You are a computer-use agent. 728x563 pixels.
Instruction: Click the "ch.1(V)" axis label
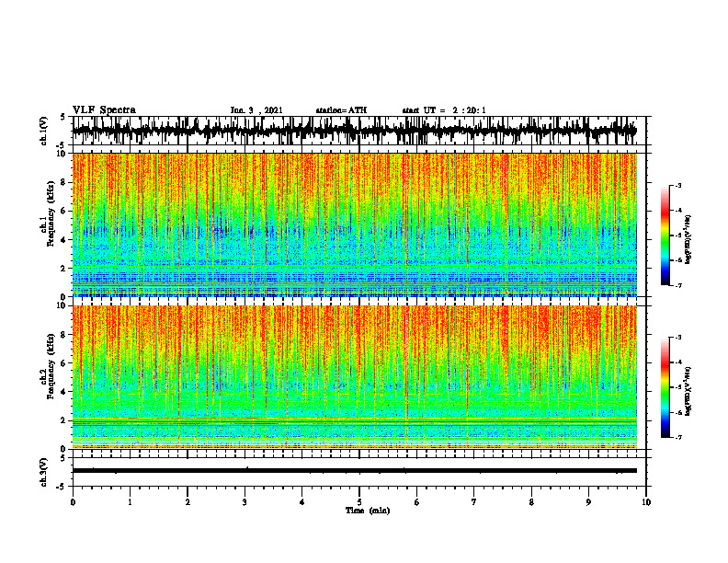click(43, 131)
